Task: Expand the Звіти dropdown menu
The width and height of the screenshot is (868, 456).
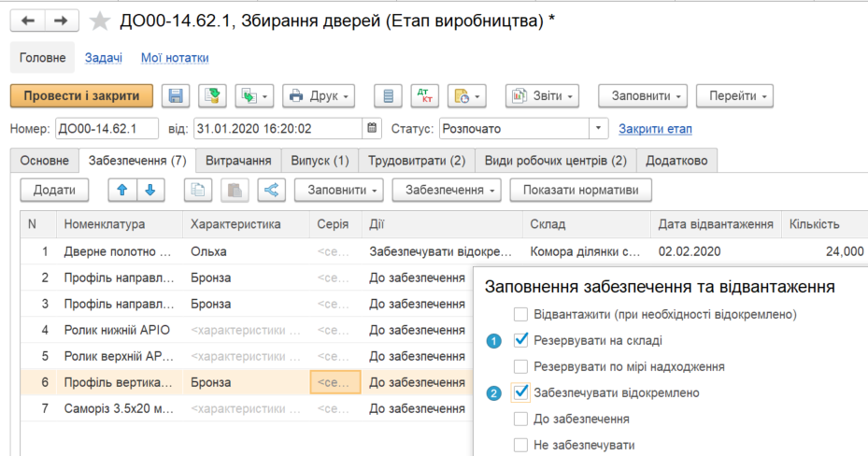Action: [x=542, y=96]
